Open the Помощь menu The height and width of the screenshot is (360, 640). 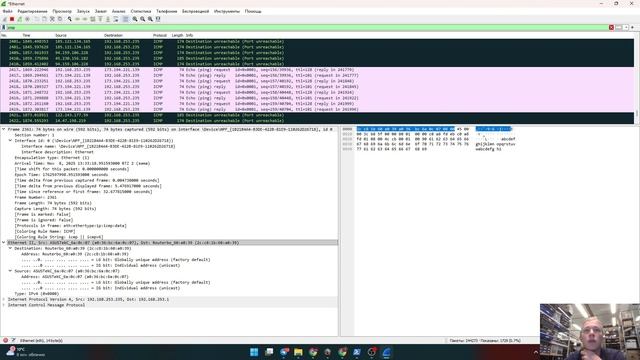253,11
